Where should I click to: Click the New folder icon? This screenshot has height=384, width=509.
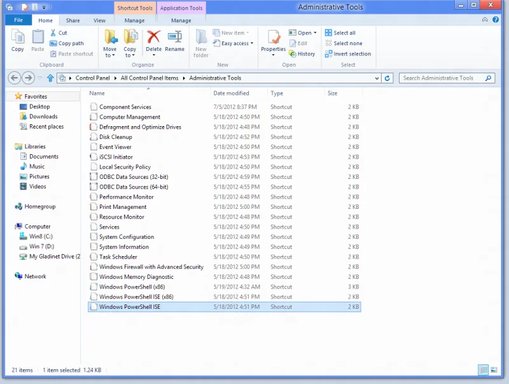201,37
